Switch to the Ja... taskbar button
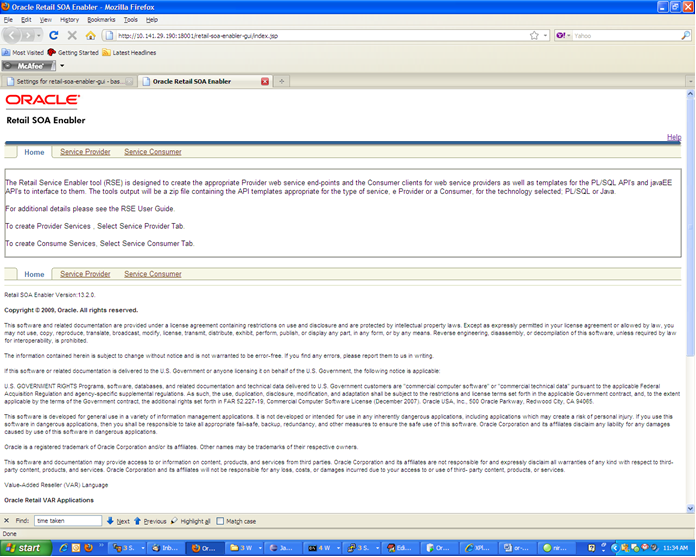The width and height of the screenshot is (696, 557). (281, 548)
